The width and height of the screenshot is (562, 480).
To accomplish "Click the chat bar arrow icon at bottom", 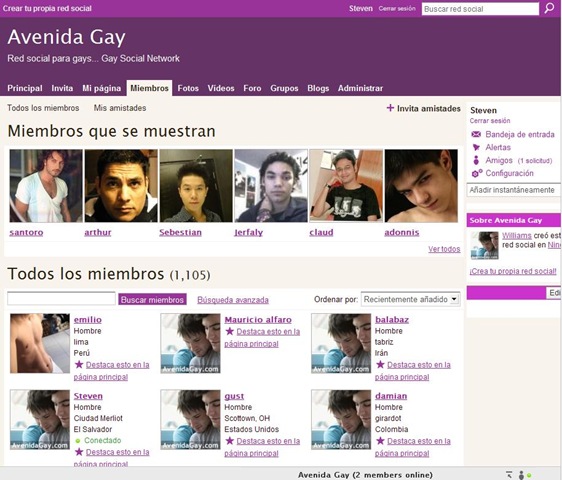I will click(509, 475).
